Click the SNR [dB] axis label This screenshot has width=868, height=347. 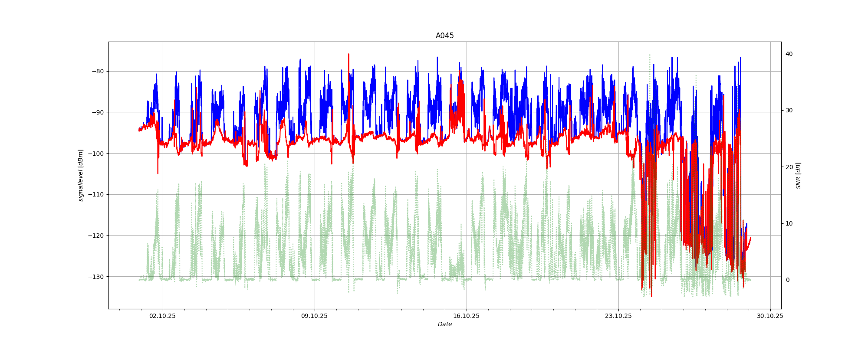click(798, 175)
